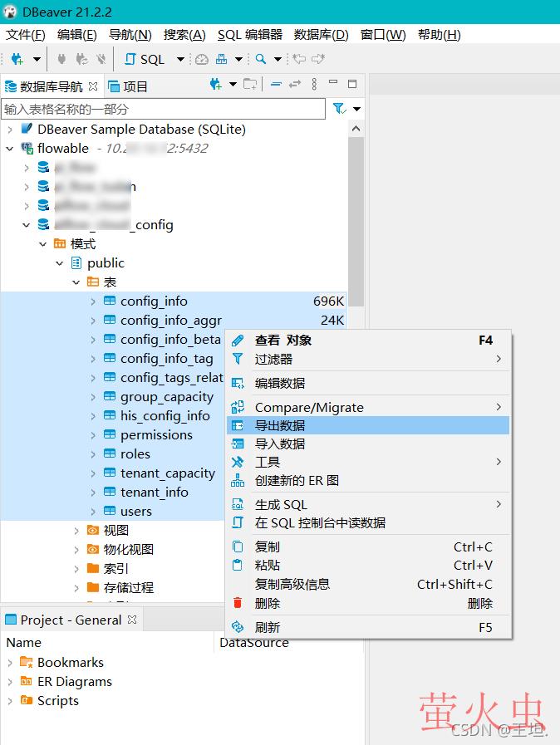The width and height of the screenshot is (560, 745).
Task: Open the search dropdown arrow in toolbar
Action: [278, 60]
